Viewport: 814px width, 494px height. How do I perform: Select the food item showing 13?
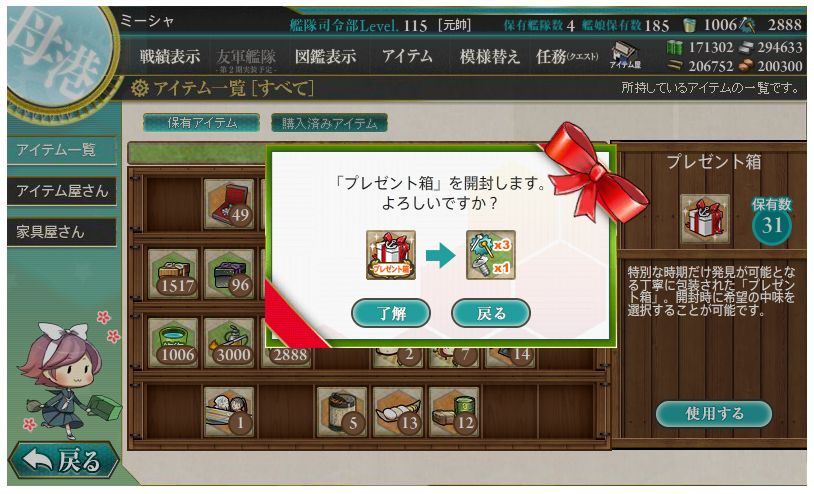click(398, 412)
